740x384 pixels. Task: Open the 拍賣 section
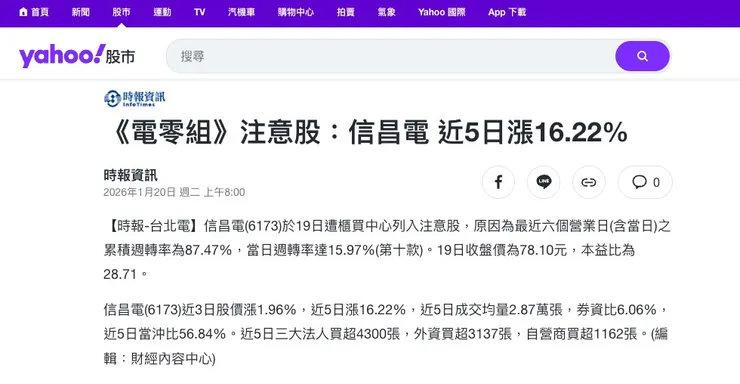point(345,12)
